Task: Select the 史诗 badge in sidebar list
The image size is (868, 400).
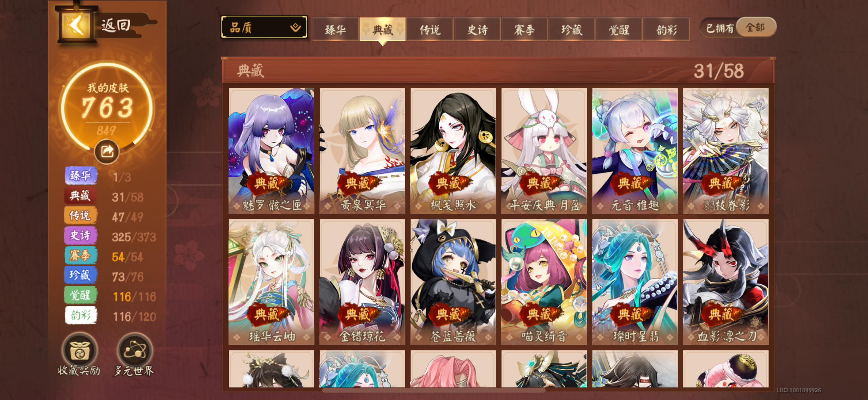Action: (80, 235)
